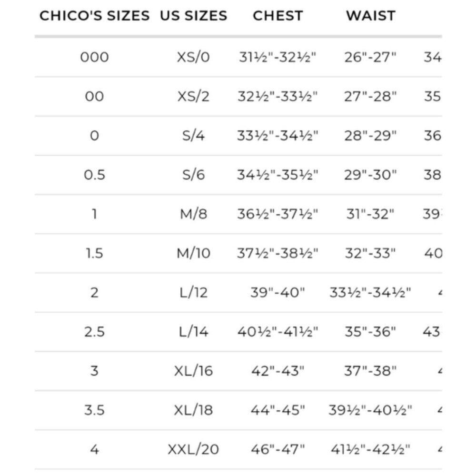Click waist measurement 33½"-34½"

coord(371,293)
